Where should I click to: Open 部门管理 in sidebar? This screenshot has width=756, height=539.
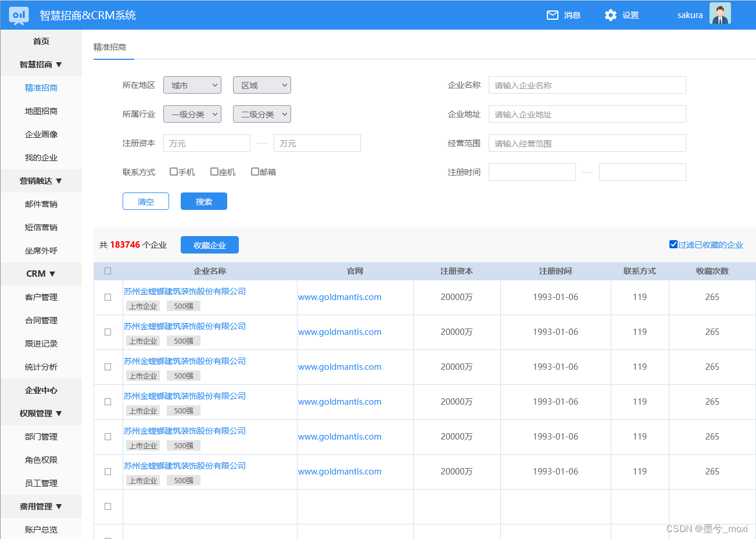point(41,437)
